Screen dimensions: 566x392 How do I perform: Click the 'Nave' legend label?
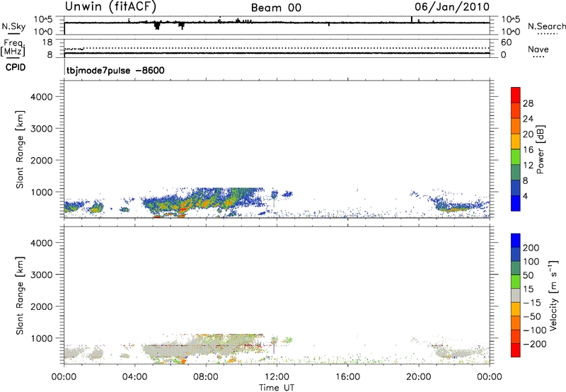(x=538, y=49)
